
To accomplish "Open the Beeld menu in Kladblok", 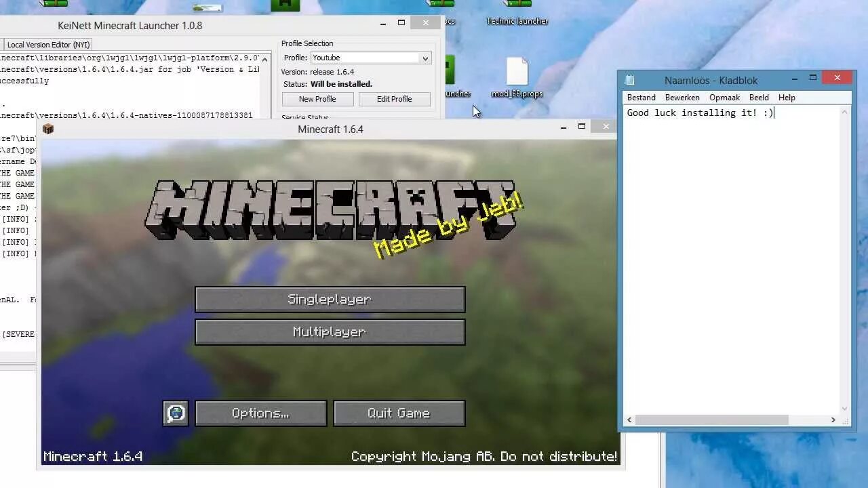I will [759, 98].
